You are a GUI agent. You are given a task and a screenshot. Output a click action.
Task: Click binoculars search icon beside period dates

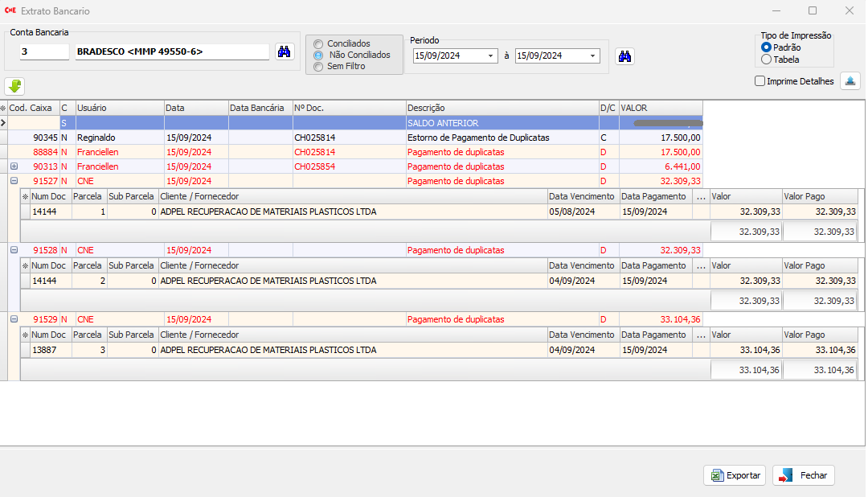tap(624, 56)
